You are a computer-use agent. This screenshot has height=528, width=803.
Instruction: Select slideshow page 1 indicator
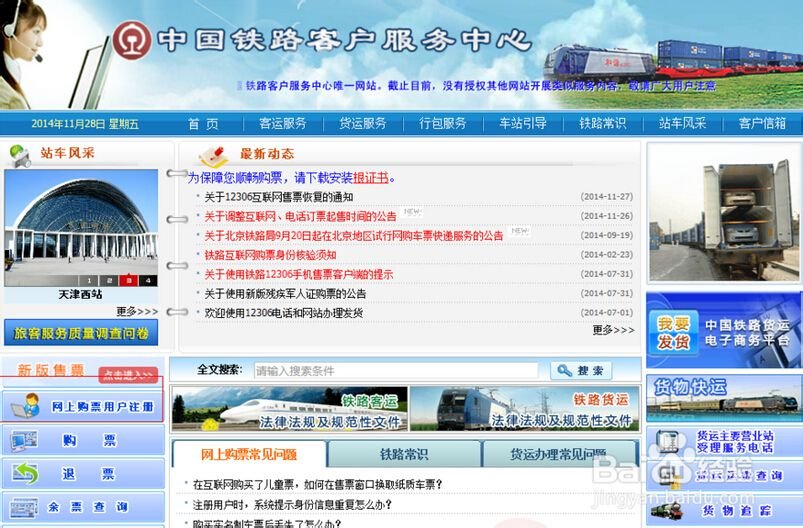tap(89, 281)
